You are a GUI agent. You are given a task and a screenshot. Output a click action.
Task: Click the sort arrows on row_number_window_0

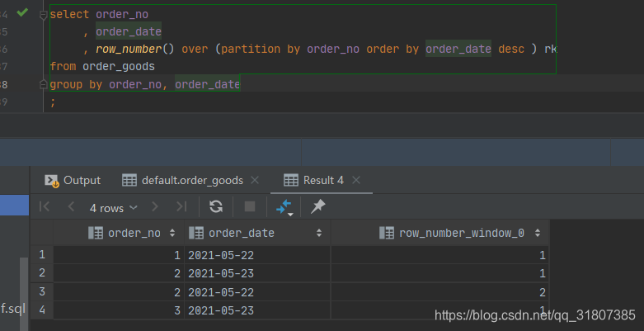(537, 233)
